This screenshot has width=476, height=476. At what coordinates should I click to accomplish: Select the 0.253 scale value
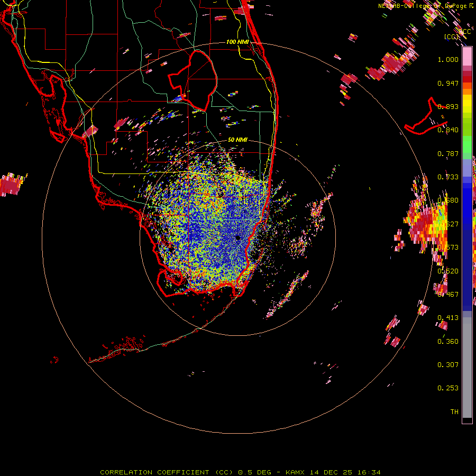(448, 388)
